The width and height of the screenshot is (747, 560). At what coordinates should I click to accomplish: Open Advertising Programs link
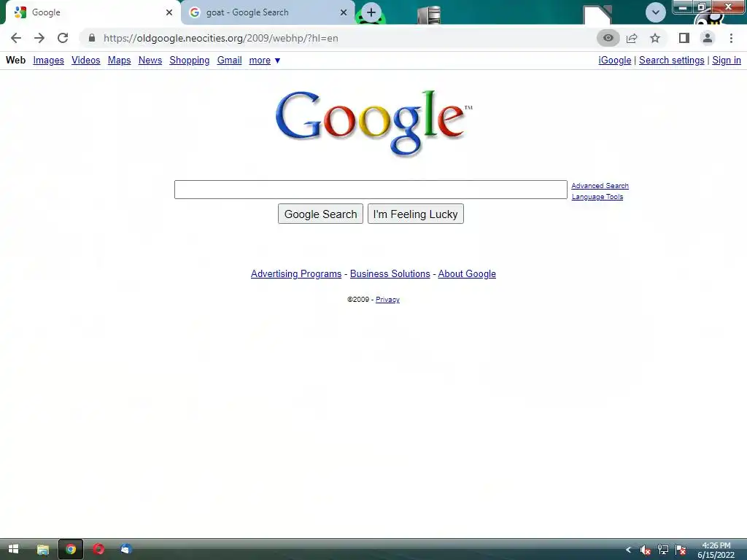(x=296, y=274)
